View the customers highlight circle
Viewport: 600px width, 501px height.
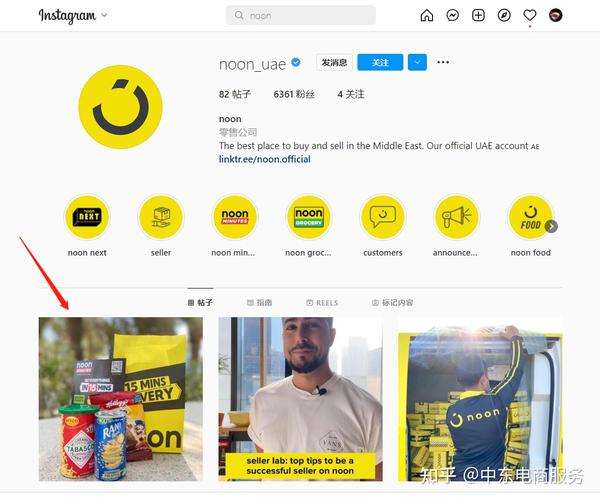pos(383,217)
